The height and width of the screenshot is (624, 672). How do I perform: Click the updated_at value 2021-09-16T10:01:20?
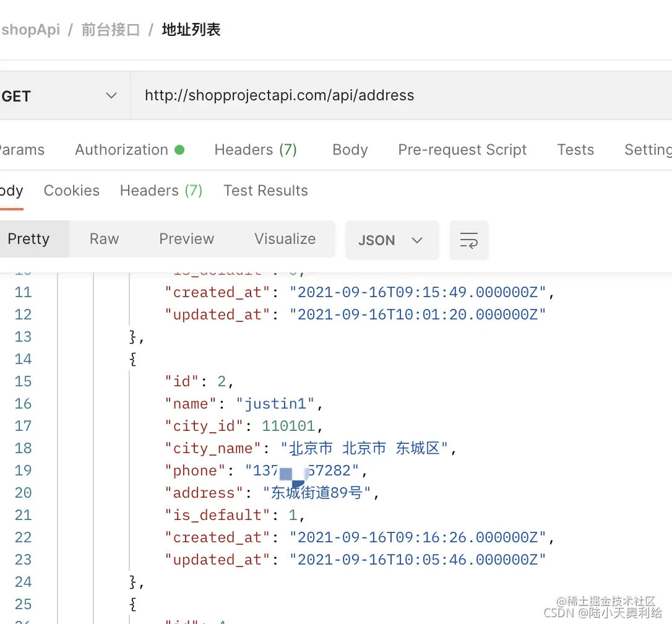click(x=418, y=314)
